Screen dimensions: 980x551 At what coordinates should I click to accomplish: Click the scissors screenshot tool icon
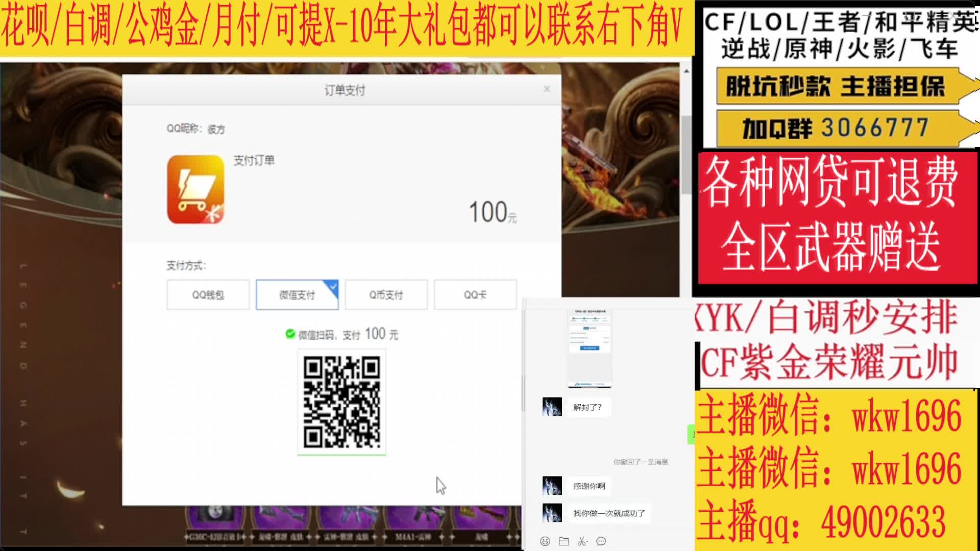click(582, 541)
